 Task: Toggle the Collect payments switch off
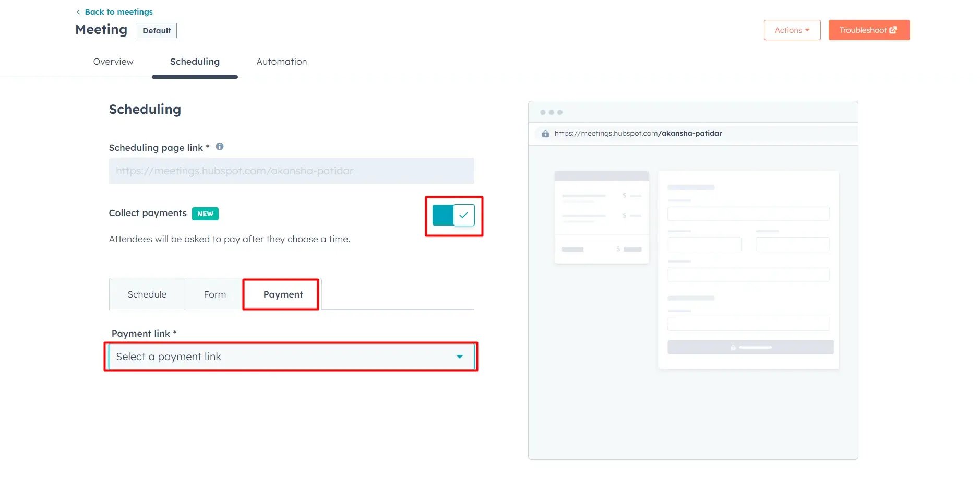coord(453,215)
